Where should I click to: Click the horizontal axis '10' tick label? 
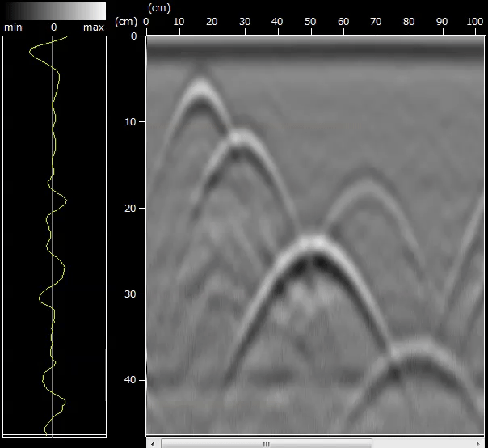pyautogui.click(x=179, y=22)
